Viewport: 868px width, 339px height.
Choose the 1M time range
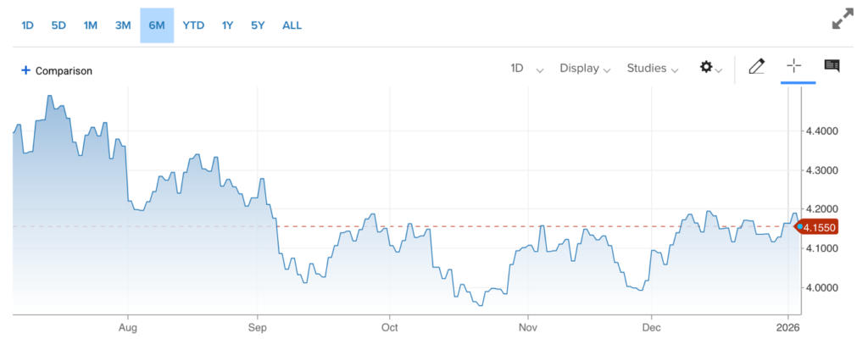click(91, 25)
